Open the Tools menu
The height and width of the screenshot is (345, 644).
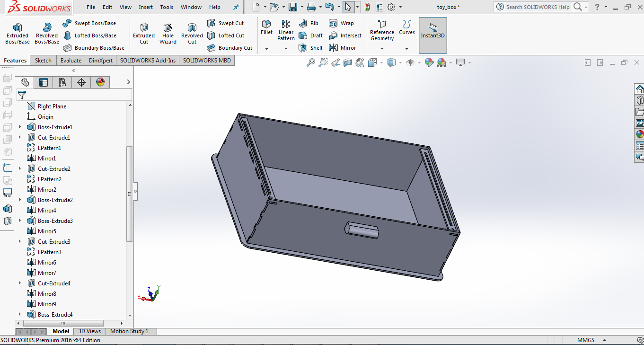[x=167, y=7]
